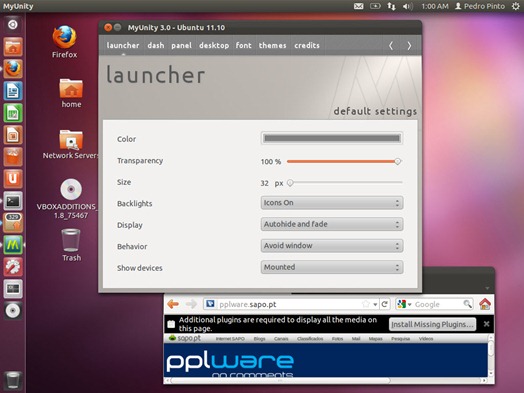Open the home folder from the launcher

click(x=13, y=46)
